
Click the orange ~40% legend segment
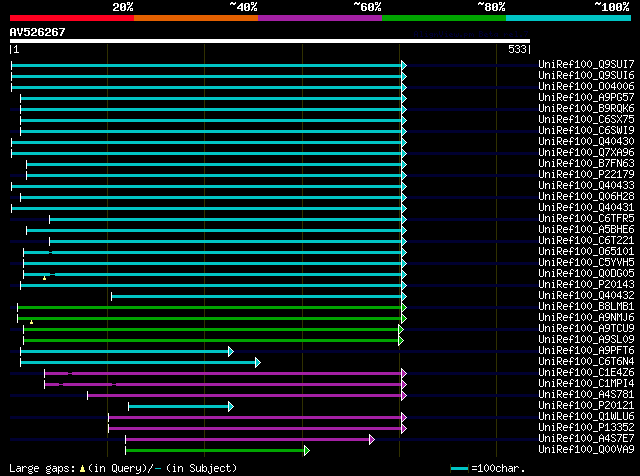(196, 18)
